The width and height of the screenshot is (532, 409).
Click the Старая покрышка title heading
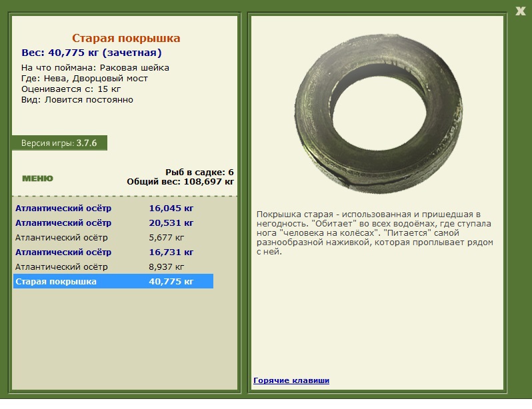126,38
